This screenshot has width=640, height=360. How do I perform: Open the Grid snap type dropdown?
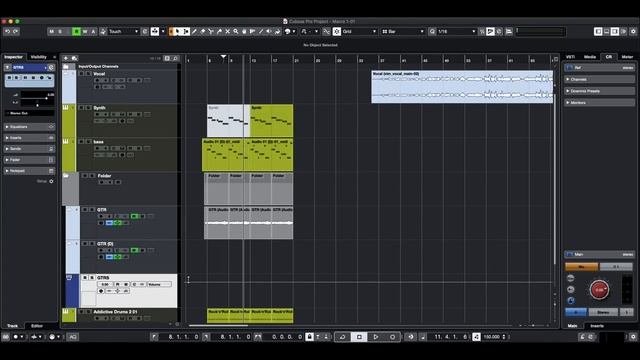pos(359,31)
